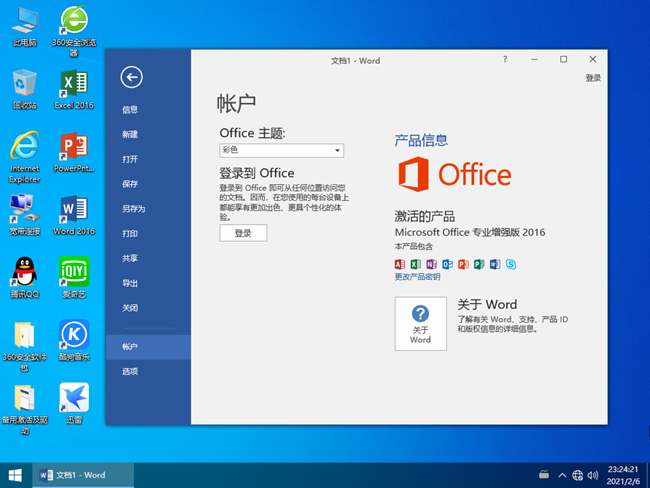This screenshot has height=488, width=650.
Task: Click the input method keyboard tray icon
Action: [544, 474]
